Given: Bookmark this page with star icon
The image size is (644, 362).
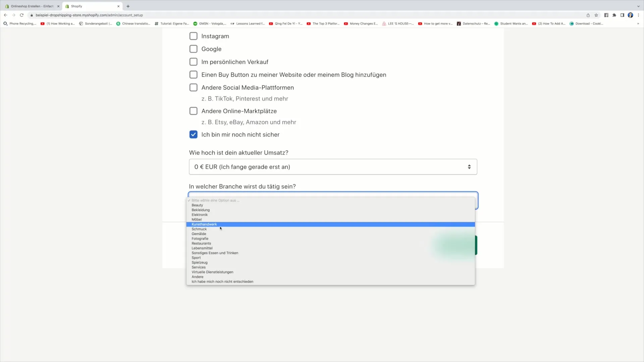Looking at the screenshot, I should [x=596, y=15].
